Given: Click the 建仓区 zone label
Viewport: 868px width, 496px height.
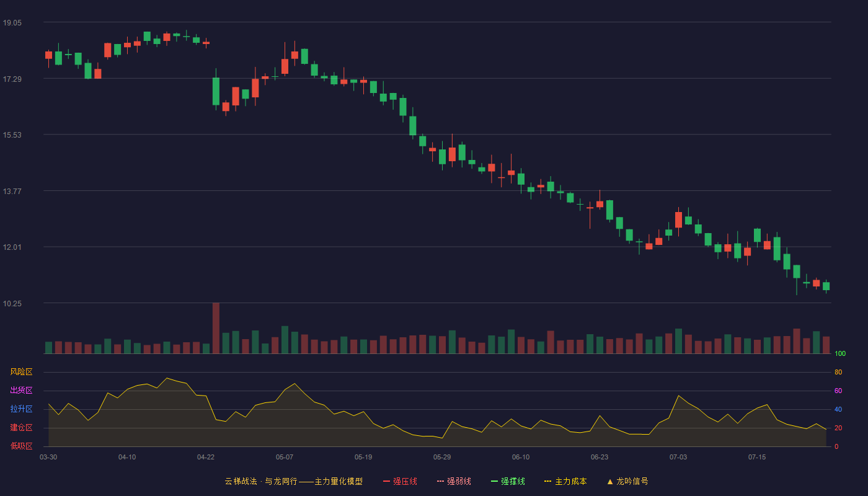Looking at the screenshot, I should point(21,428).
